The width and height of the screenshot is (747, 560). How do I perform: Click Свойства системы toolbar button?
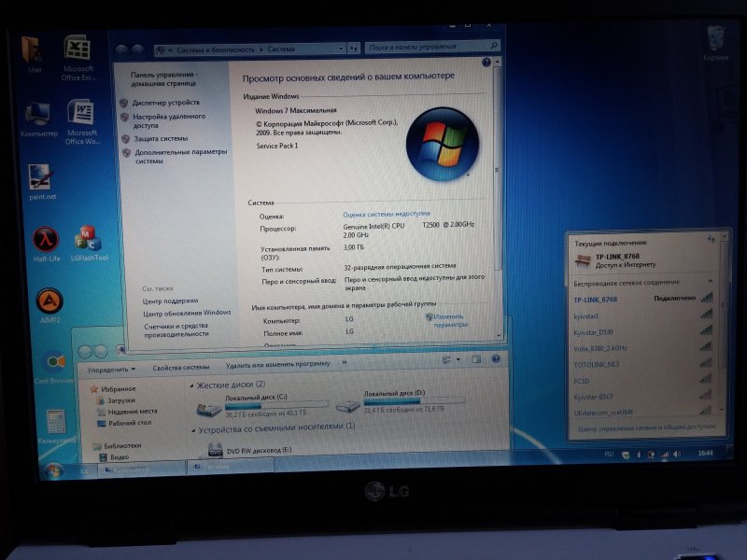click(181, 369)
